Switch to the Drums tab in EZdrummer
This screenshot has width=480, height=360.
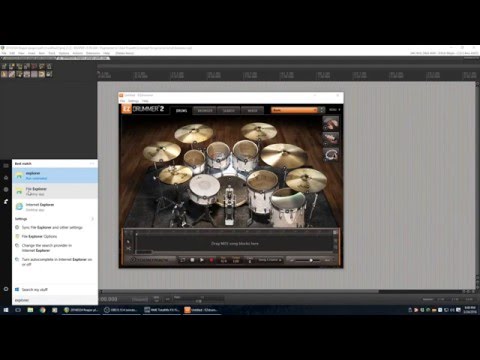coord(181,110)
